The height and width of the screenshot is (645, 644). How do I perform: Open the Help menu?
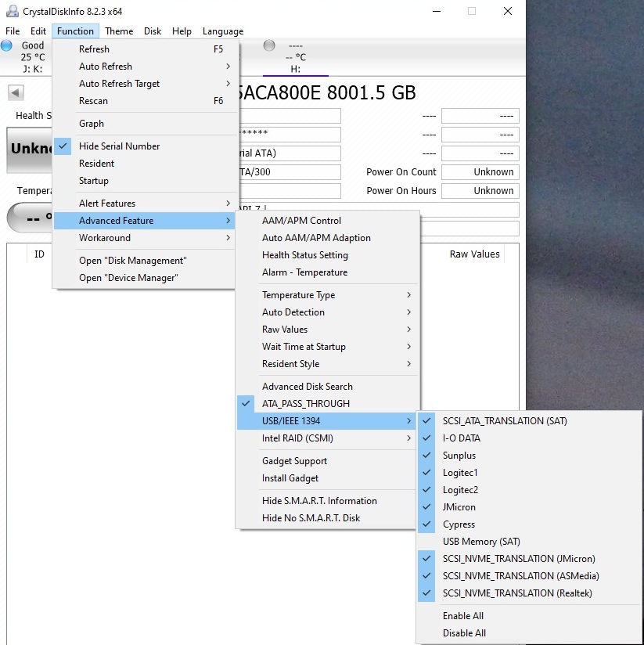(x=182, y=31)
